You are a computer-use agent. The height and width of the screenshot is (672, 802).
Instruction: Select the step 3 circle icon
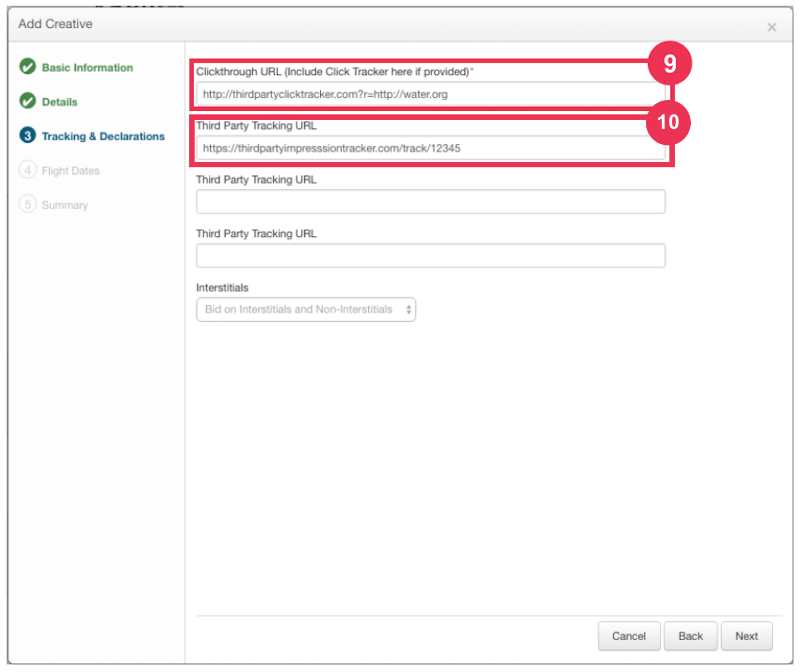click(28, 135)
